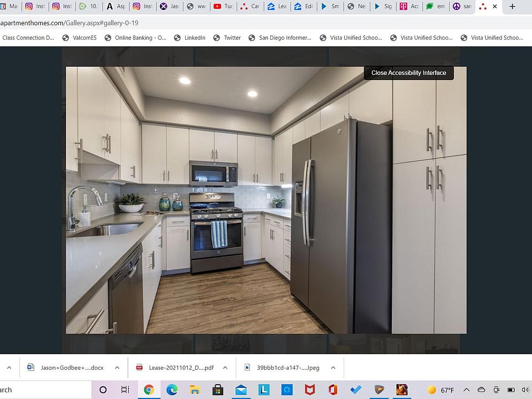Viewport: 532px width, 399px height.
Task: Switch to the 'Sm' tab
Action: click(x=330, y=7)
